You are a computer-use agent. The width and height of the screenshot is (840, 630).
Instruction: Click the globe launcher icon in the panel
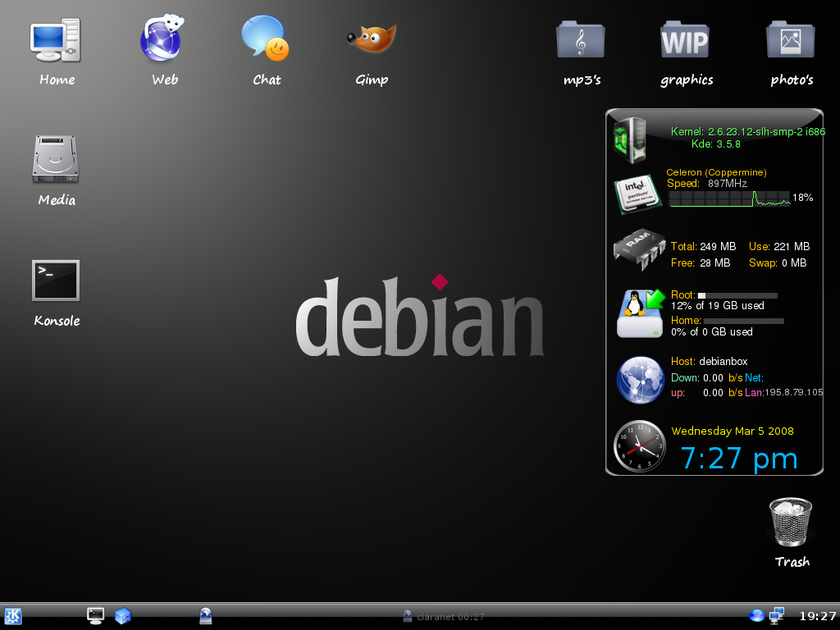[x=205, y=616]
